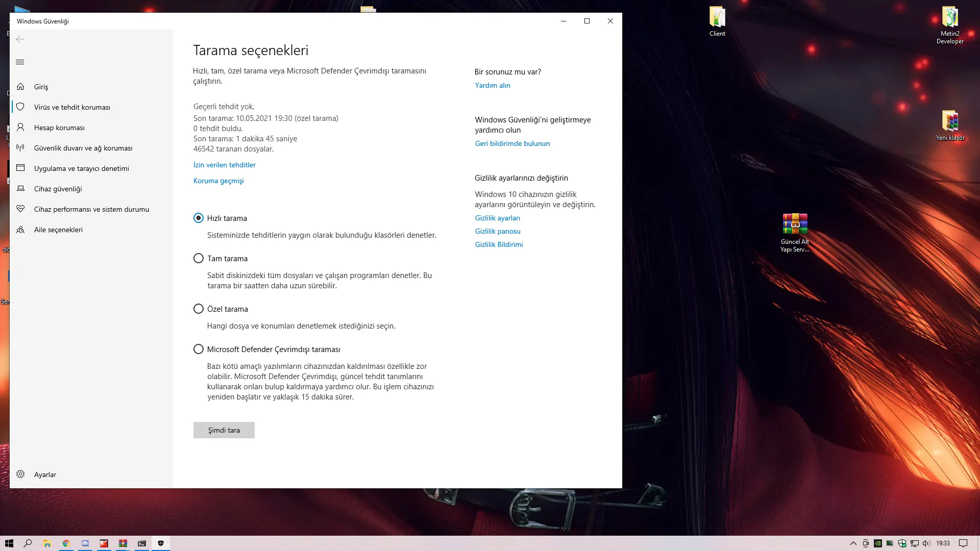Switch to Discord in taskbar

[x=85, y=543]
